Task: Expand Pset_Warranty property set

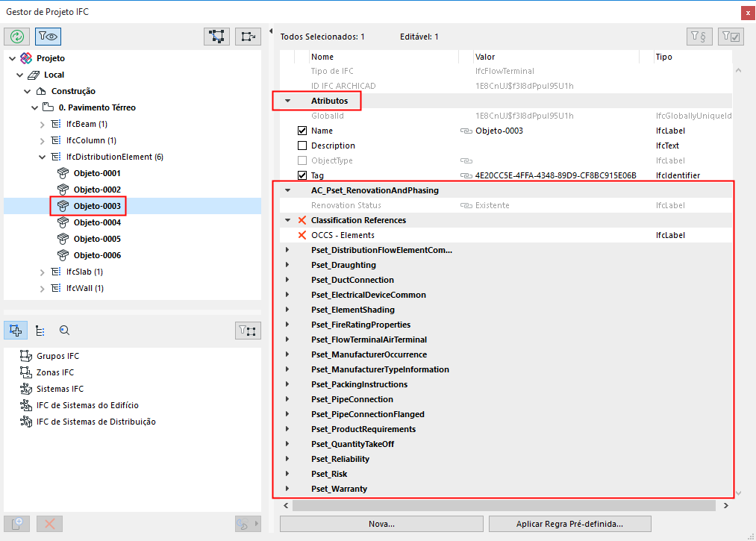Action: [288, 489]
